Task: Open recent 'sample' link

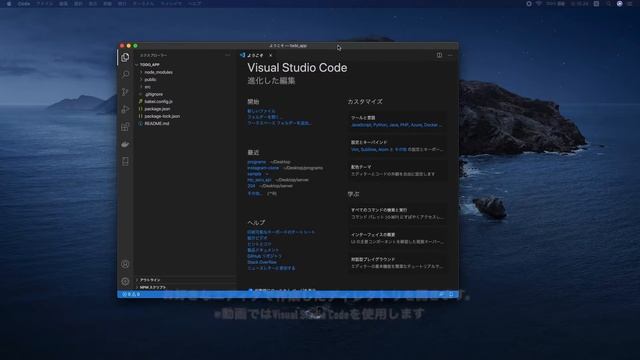Action: tap(254, 174)
